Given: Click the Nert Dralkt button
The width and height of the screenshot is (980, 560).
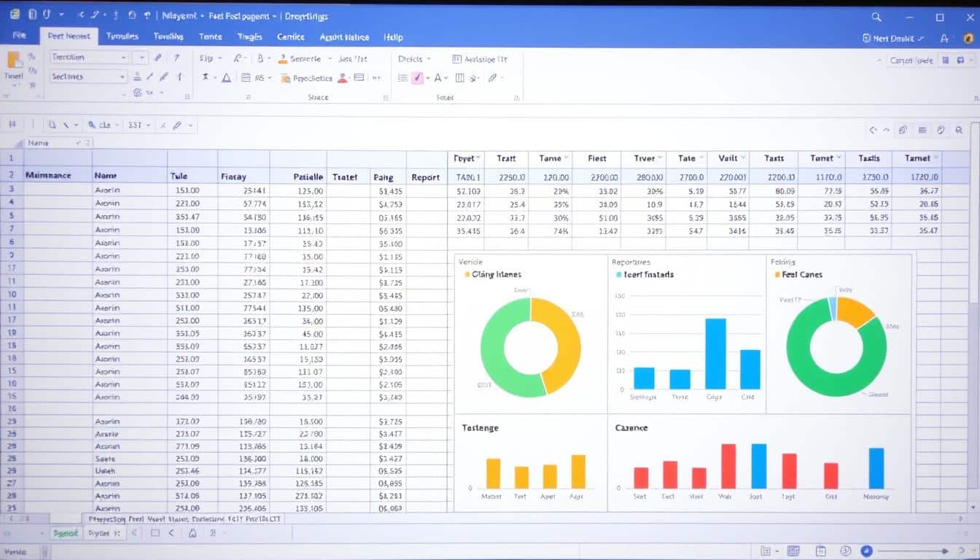Looking at the screenshot, I should [x=894, y=39].
